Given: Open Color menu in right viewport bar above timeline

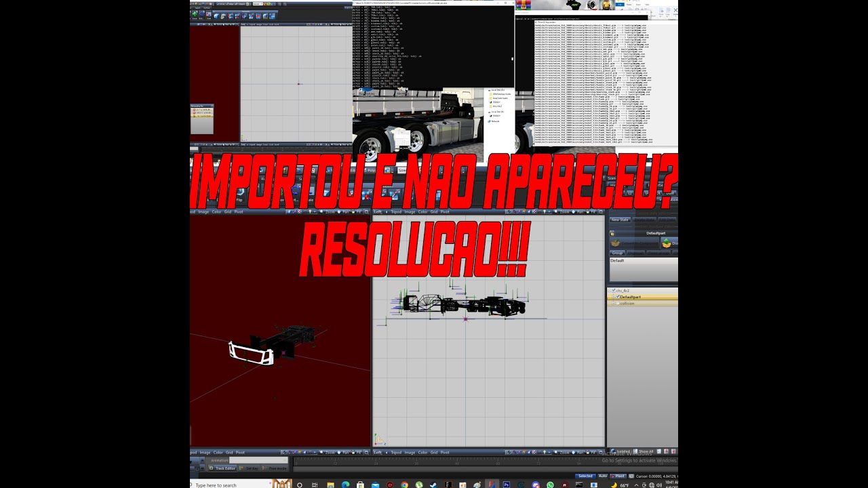Looking at the screenshot, I should point(423,452).
